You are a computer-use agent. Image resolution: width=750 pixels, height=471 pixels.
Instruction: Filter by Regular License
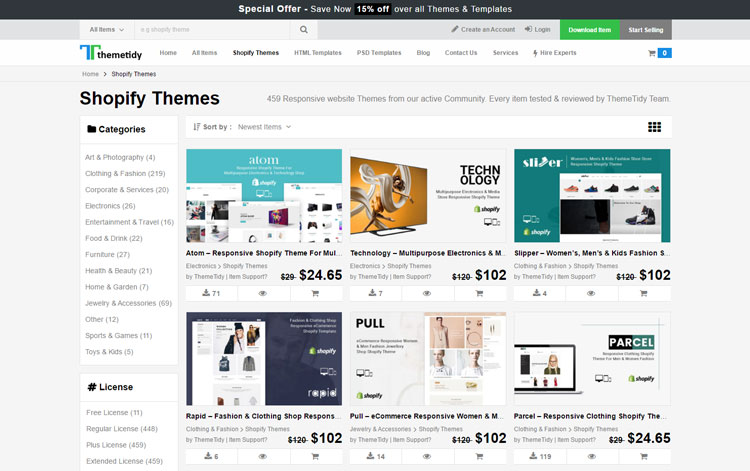121,429
